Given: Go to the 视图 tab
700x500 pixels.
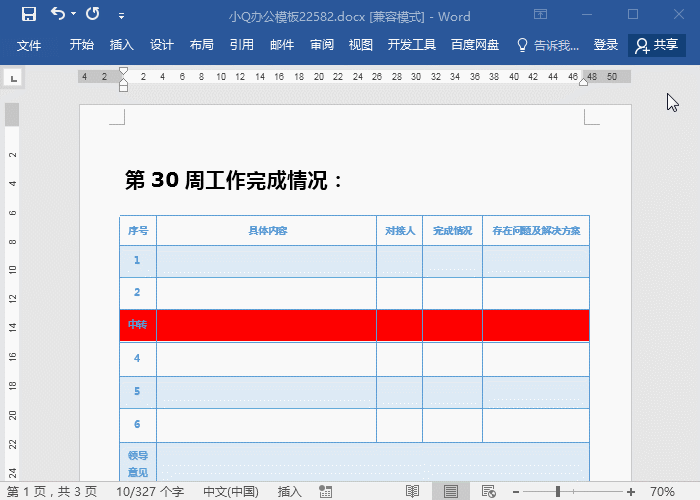Looking at the screenshot, I should [361, 45].
